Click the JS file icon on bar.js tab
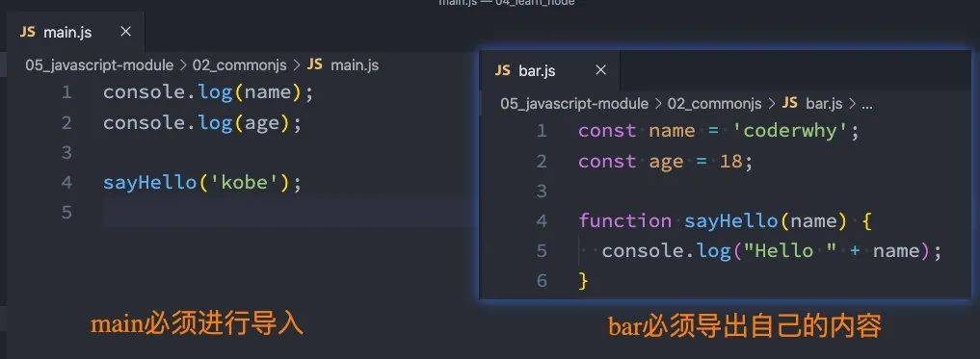This screenshot has width=980, height=359. [502, 71]
